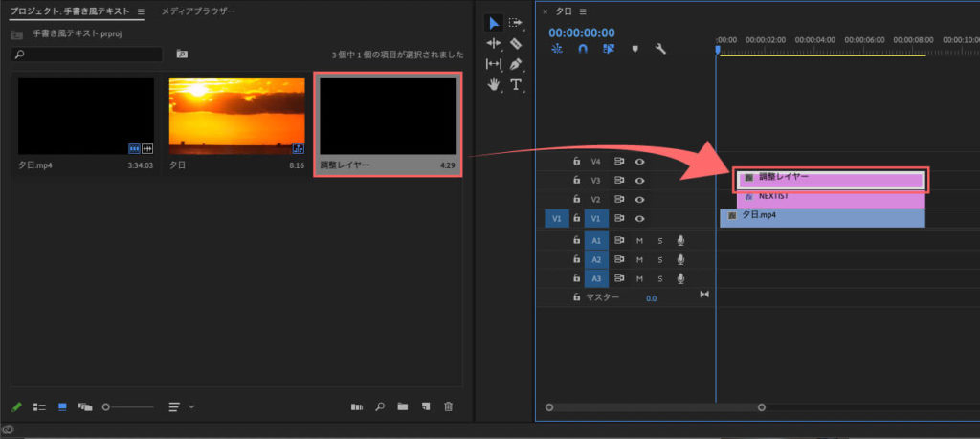Click the trash Clear icon
Viewport: 980px width, 439px height.
[448, 406]
